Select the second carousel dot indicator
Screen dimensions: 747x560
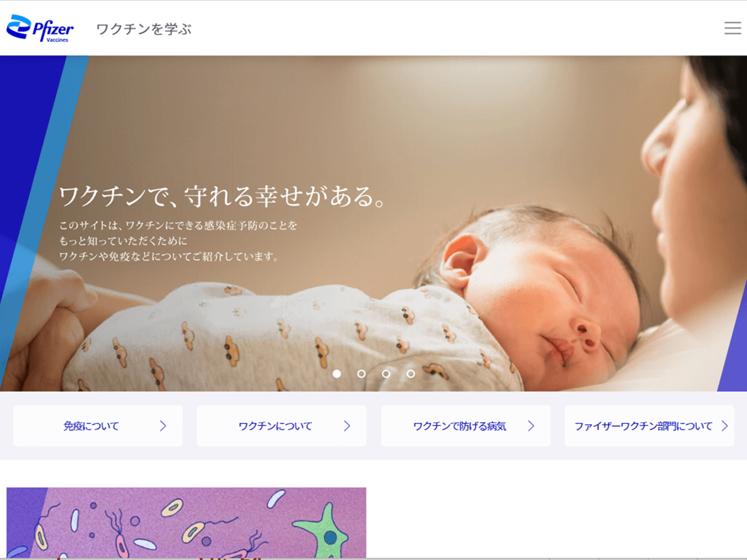(361, 374)
